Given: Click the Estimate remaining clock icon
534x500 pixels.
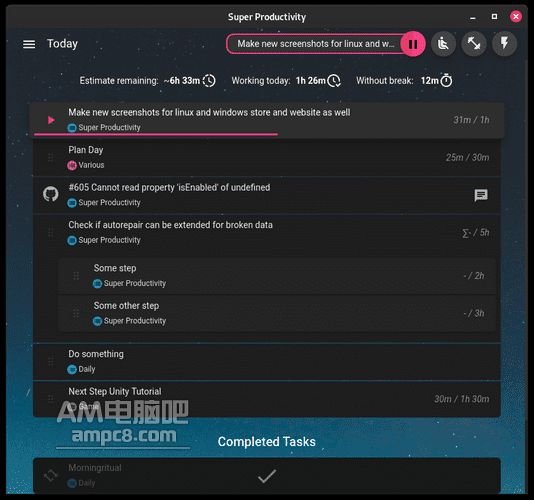Looking at the screenshot, I should [209, 81].
